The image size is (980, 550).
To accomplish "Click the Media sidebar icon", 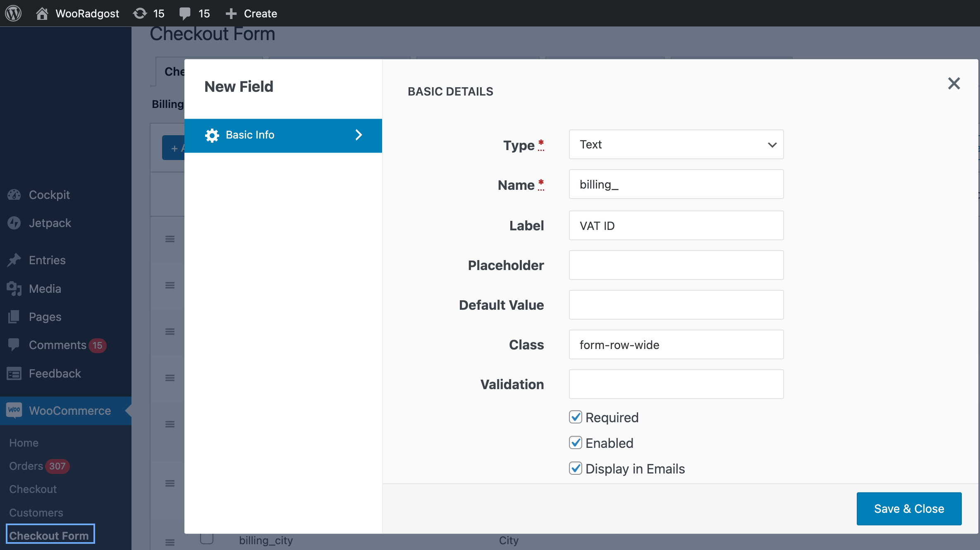I will (14, 289).
